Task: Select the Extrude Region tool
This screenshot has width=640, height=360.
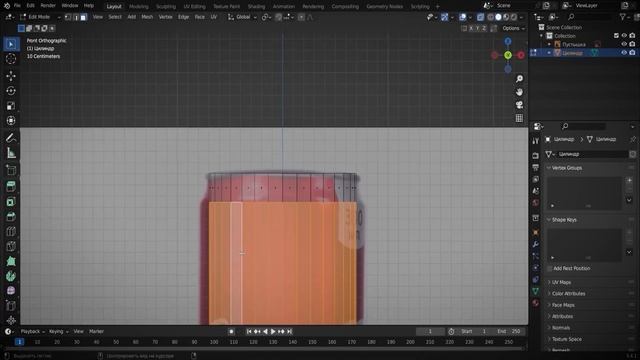Action: point(11,187)
